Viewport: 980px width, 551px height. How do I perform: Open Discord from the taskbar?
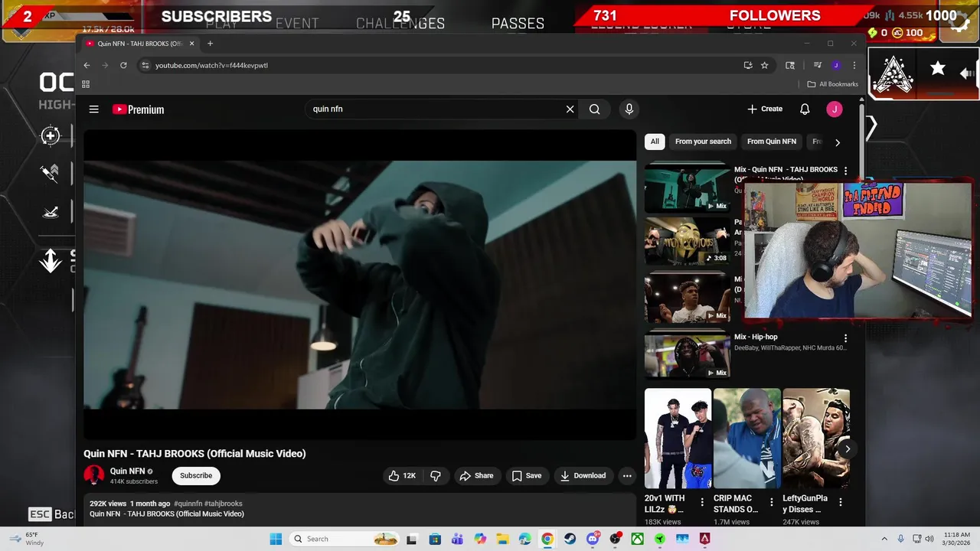[x=593, y=539]
